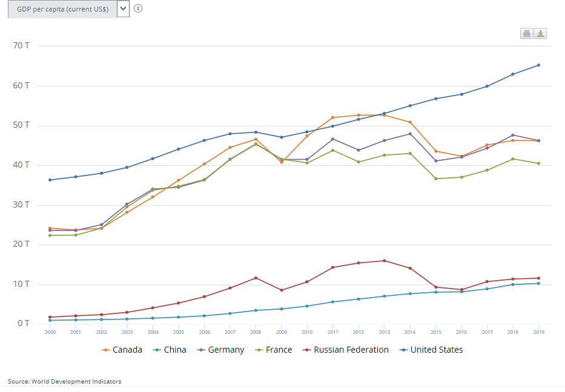Select France's 2015 data point
The height and width of the screenshot is (392, 565).
pos(435,178)
